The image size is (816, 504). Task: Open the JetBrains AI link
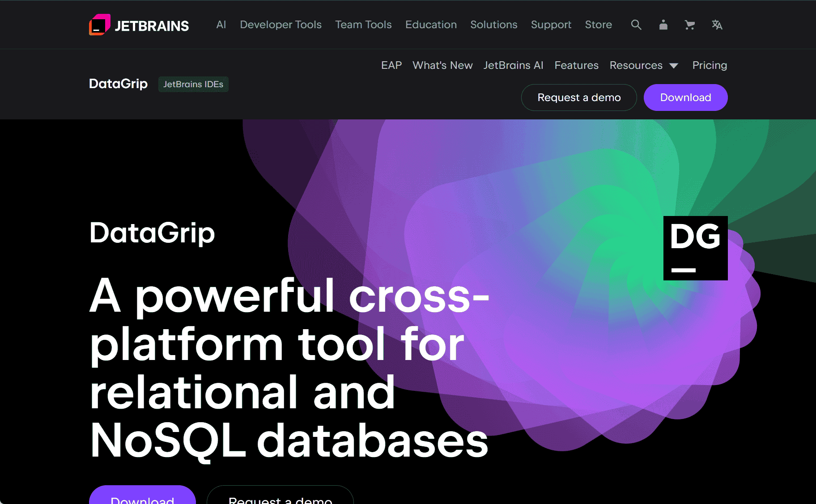click(513, 65)
